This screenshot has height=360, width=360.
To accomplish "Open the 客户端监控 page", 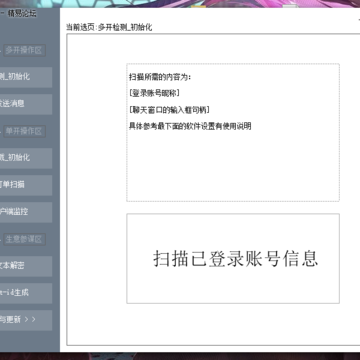I will click(x=26, y=212).
